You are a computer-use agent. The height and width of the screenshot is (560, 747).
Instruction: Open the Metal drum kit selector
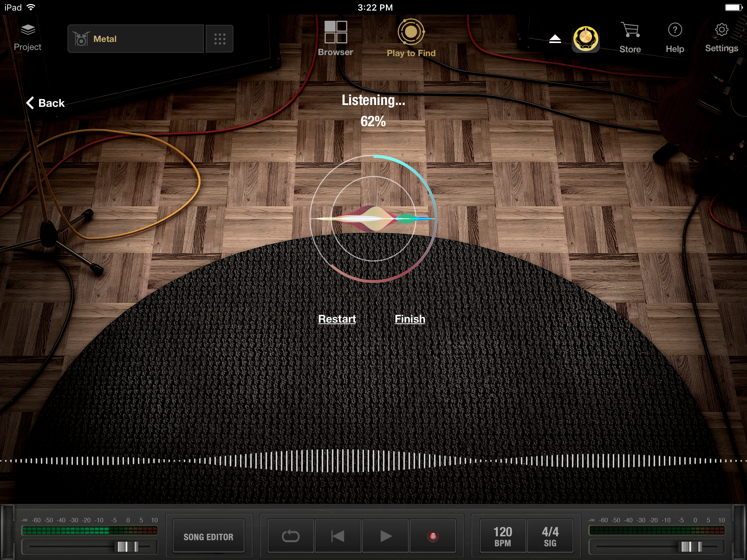[x=136, y=39]
